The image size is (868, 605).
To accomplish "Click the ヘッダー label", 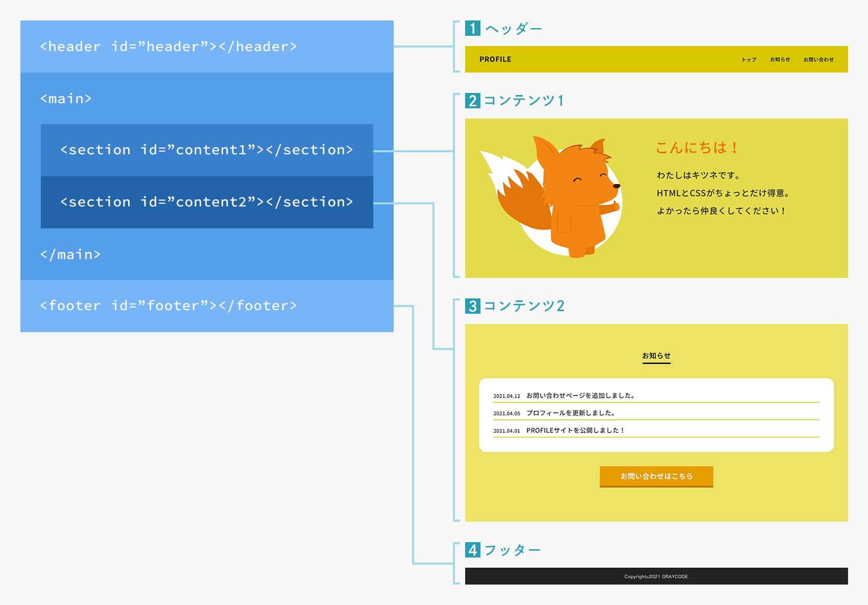I will (x=514, y=29).
